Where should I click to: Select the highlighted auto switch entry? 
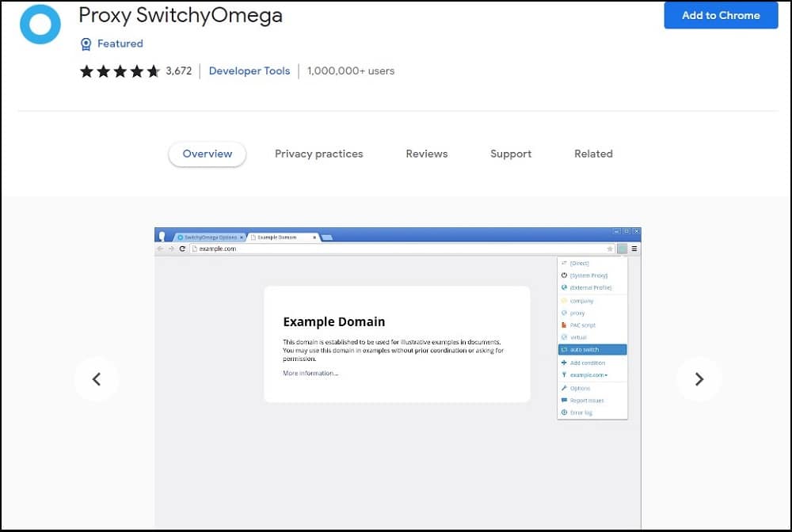(592, 350)
